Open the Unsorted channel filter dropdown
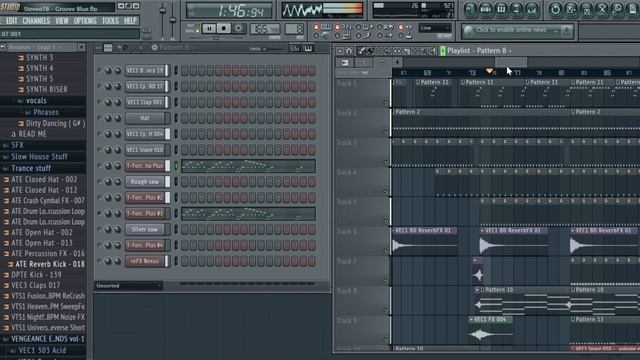Viewport: 640px width, 360px height. tap(129, 286)
